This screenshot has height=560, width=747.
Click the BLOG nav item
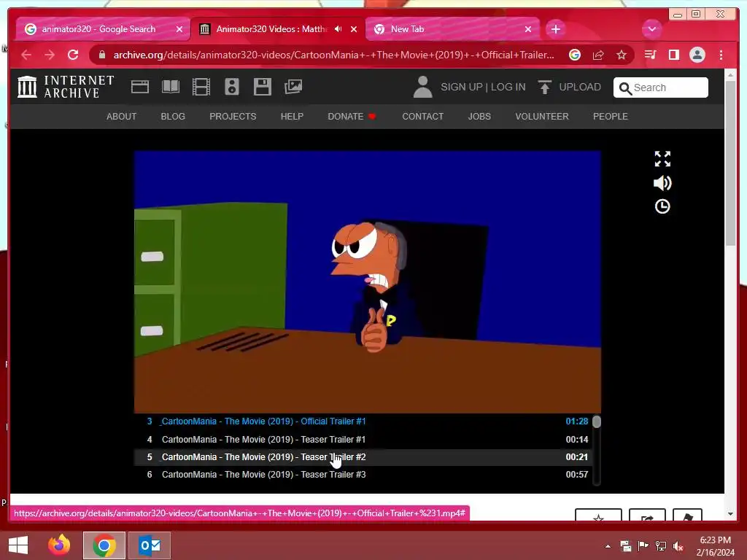[x=173, y=116]
